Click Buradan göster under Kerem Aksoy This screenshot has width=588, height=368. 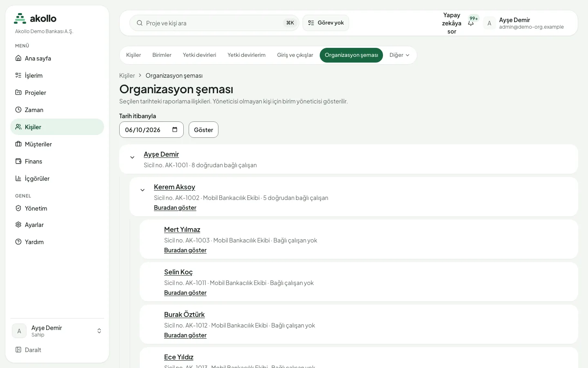click(x=175, y=208)
